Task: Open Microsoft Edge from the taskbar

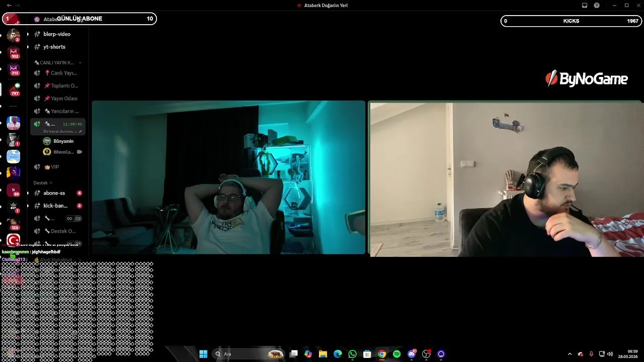Action: click(x=338, y=354)
